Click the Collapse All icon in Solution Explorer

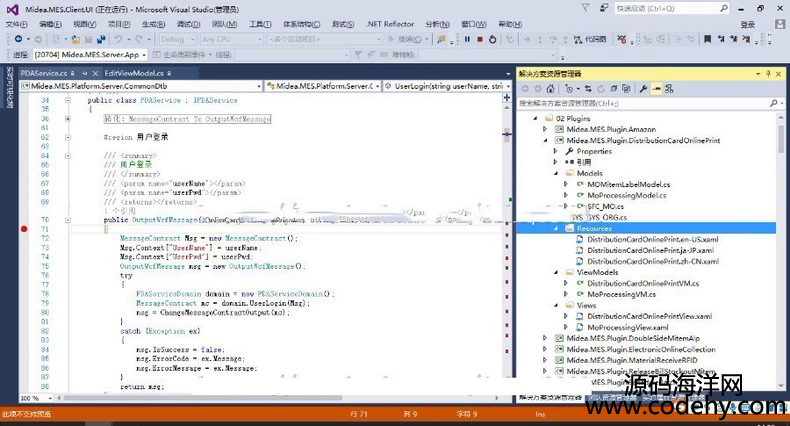point(613,89)
